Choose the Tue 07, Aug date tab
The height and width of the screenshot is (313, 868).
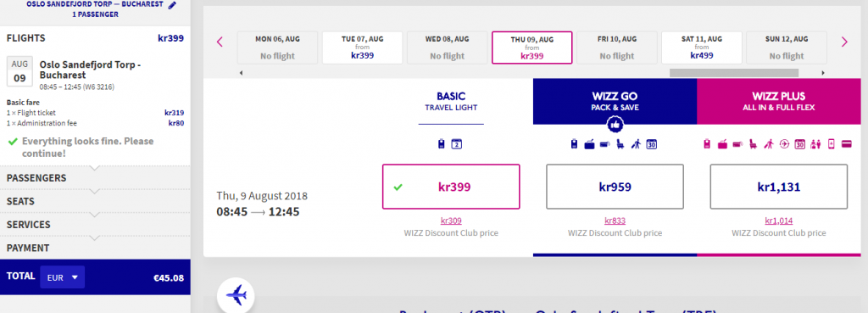point(362,48)
